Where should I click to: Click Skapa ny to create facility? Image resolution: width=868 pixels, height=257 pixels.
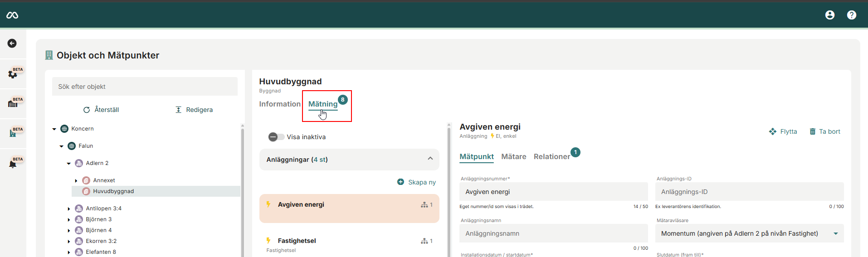pyautogui.click(x=416, y=182)
